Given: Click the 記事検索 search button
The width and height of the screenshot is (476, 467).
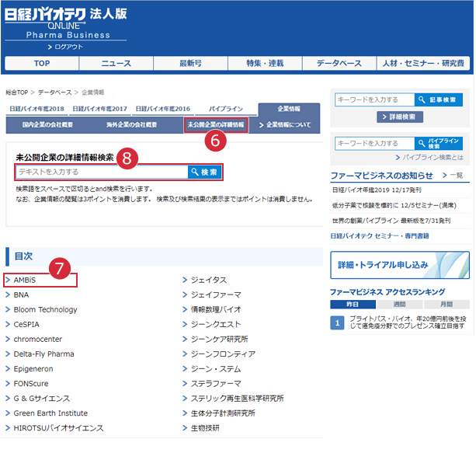Looking at the screenshot, I should [439, 99].
